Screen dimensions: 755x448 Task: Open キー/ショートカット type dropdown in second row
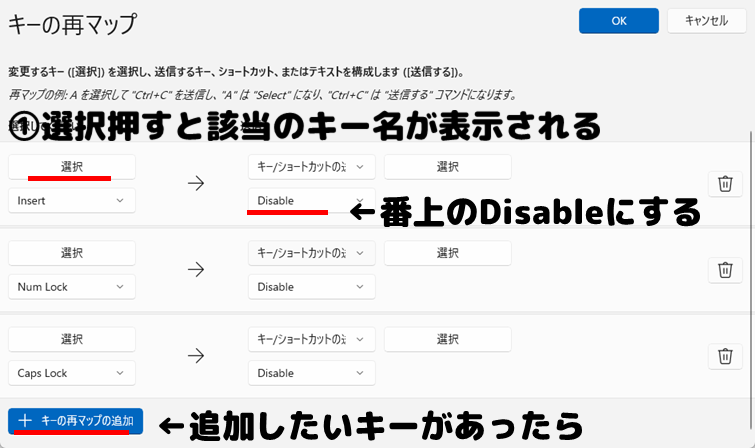(311, 253)
